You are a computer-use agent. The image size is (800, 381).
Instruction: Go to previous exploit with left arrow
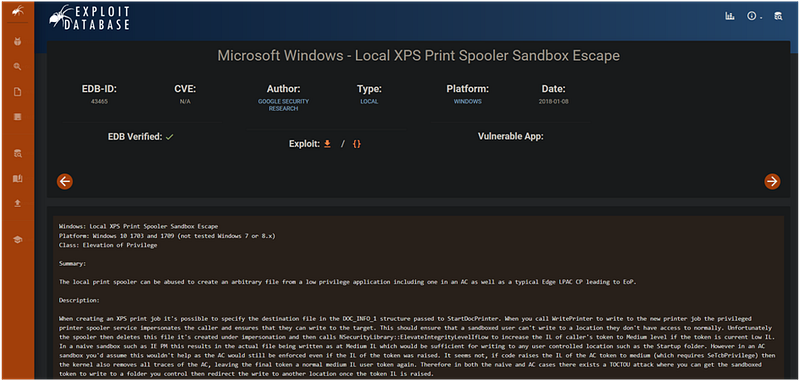[x=65, y=181]
